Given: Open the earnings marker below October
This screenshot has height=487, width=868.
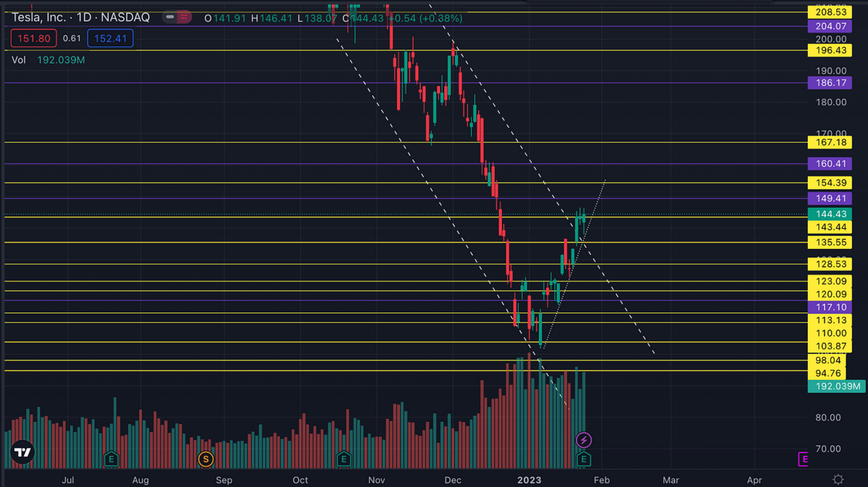Looking at the screenshot, I should [344, 458].
